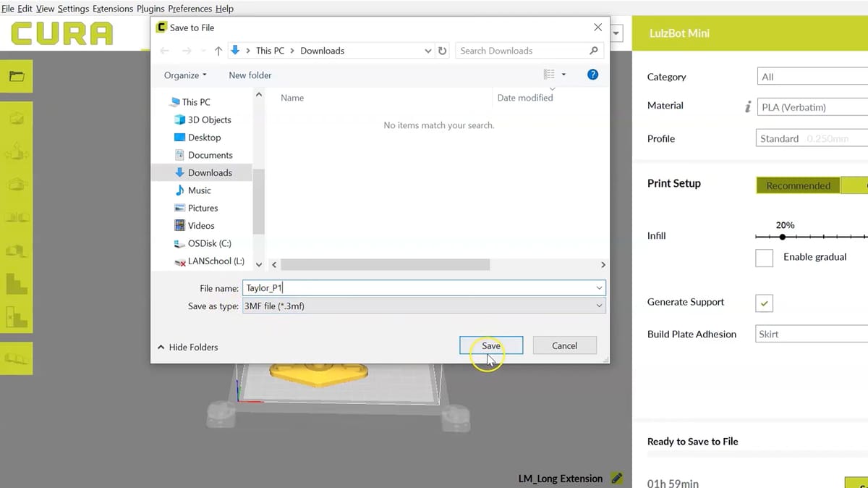Sort by the Name column header
The width and height of the screenshot is (868, 488).
pos(292,98)
